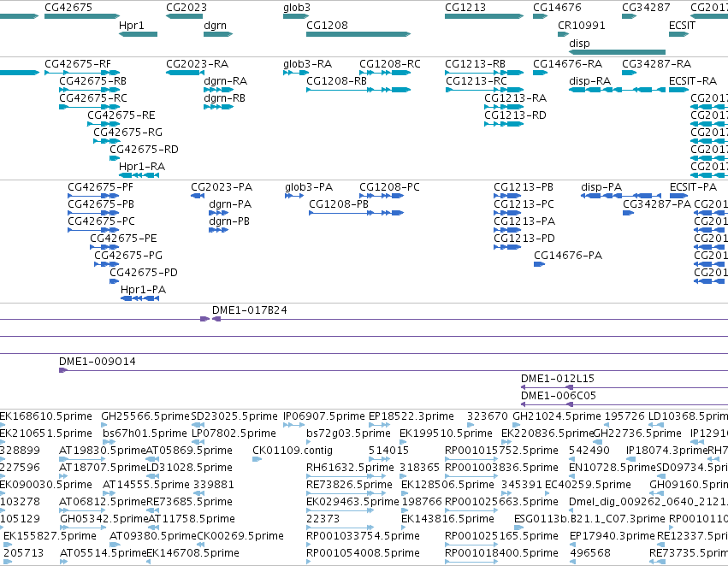
Task: Click transcript CG1213-RB label
Action: [475, 64]
